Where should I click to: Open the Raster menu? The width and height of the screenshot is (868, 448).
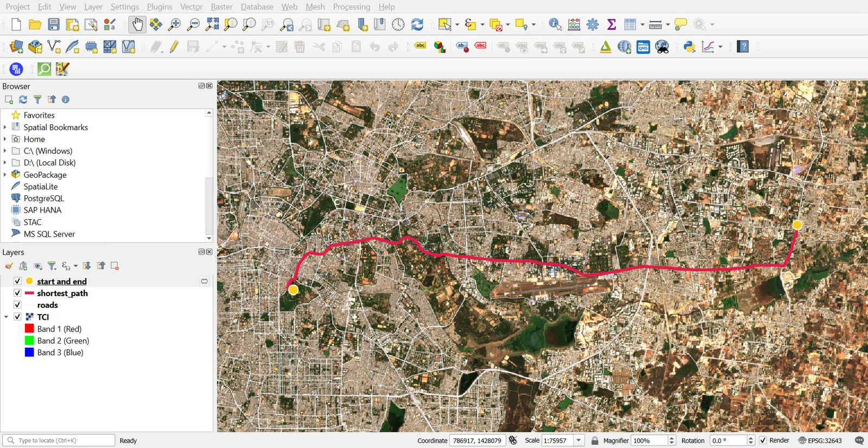tap(221, 7)
